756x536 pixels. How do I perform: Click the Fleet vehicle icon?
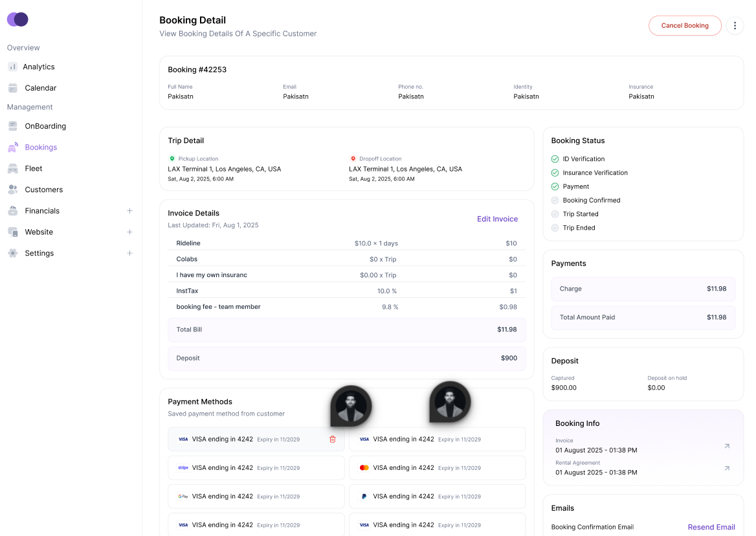tap(12, 168)
